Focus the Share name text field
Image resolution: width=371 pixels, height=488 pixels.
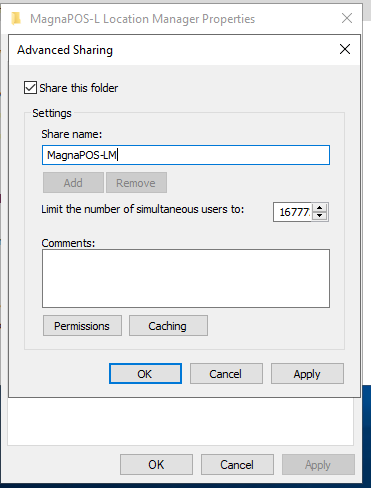point(186,155)
